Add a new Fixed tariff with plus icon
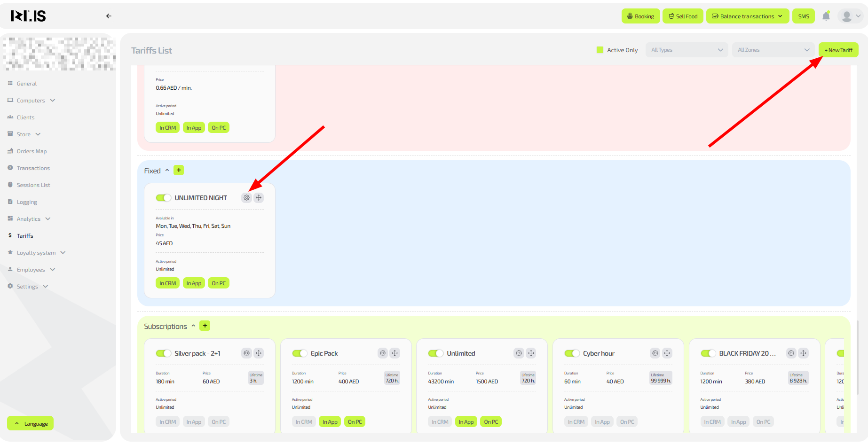This screenshot has width=868, height=444. pyautogui.click(x=179, y=170)
